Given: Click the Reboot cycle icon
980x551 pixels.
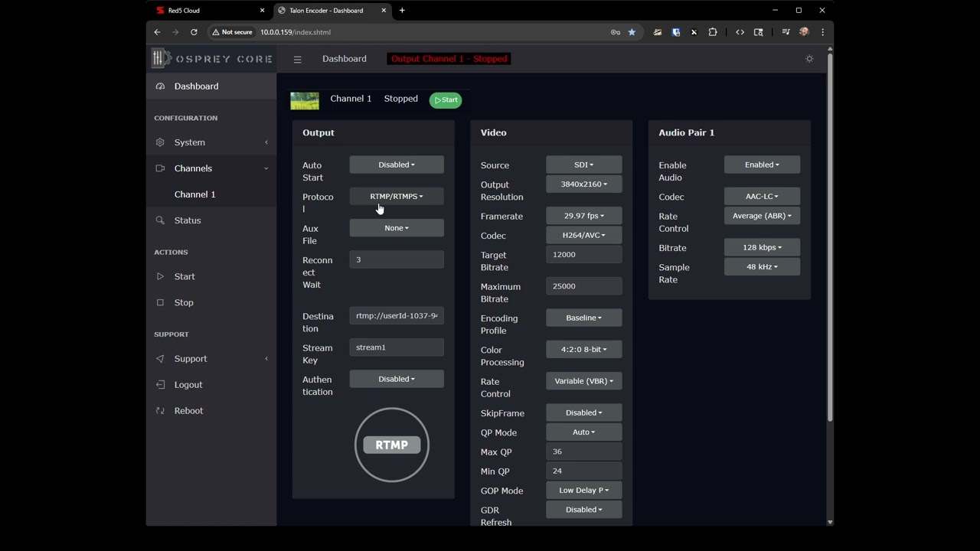Looking at the screenshot, I should tap(160, 411).
